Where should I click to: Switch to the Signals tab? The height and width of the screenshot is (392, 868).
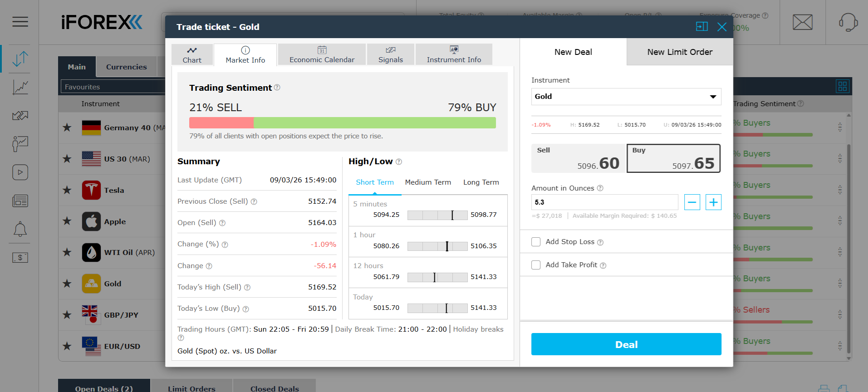(391, 55)
